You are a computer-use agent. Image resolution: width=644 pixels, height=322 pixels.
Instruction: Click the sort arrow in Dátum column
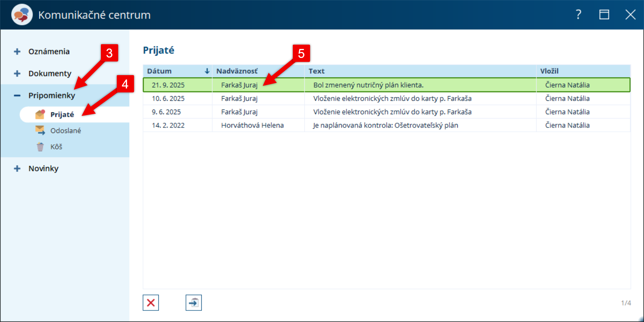point(207,71)
